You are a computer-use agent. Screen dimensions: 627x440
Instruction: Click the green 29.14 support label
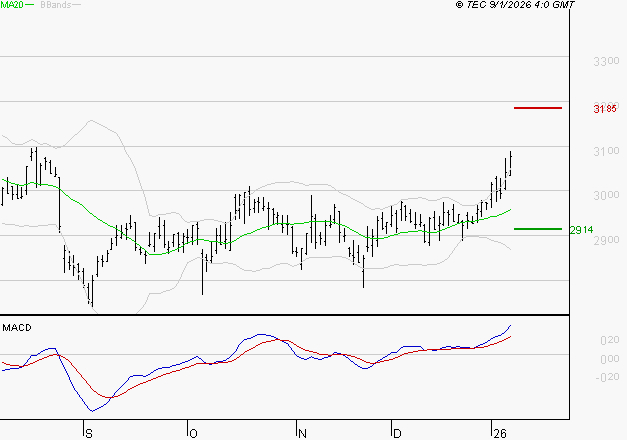[x=581, y=230]
